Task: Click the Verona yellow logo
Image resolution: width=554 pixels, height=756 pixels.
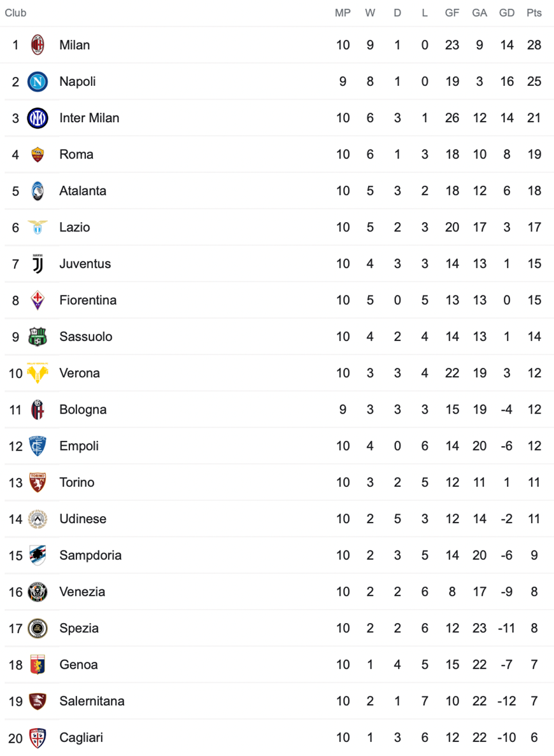Action: [x=38, y=373]
